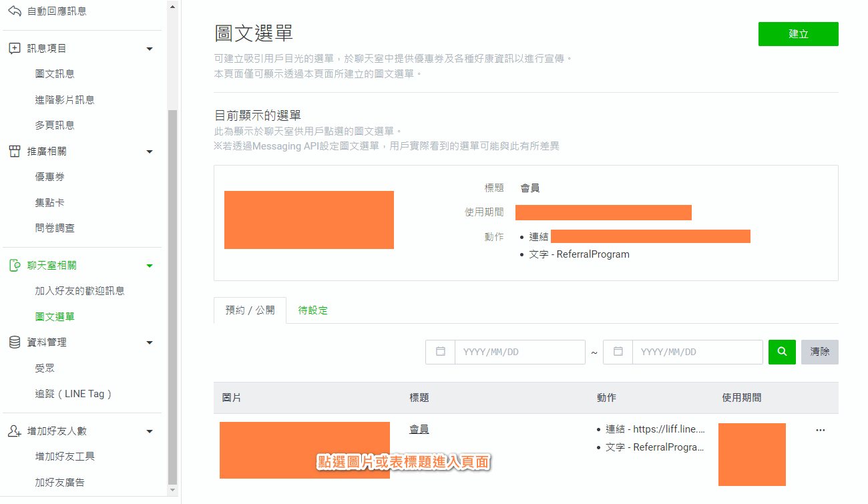Click the green search magnifier button
This screenshot has height=504, width=868.
point(782,352)
